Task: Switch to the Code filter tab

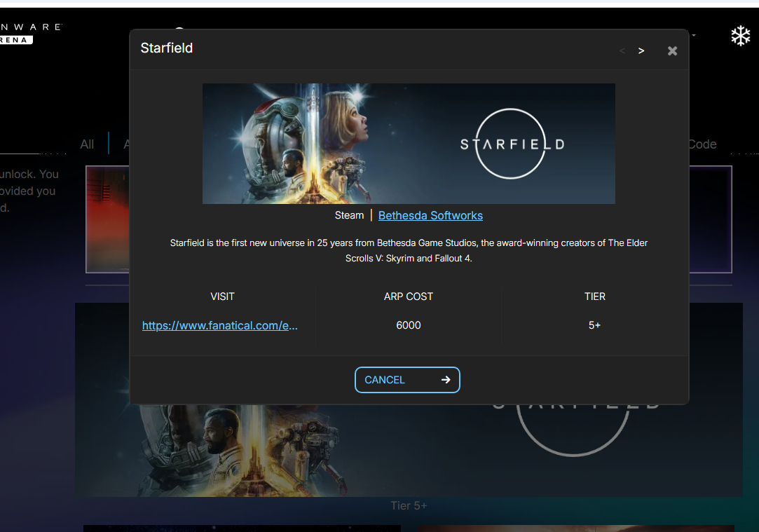Action: click(x=702, y=144)
